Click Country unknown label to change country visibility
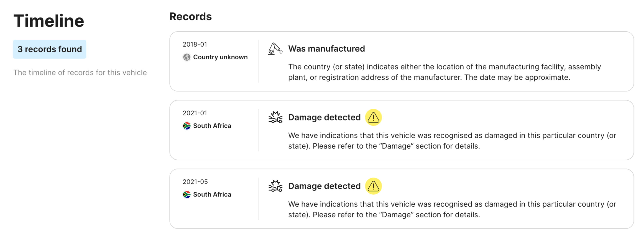This screenshot has height=243, width=644. tap(220, 57)
